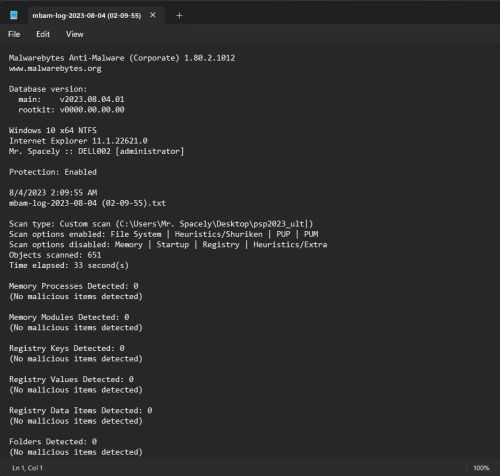
Task: Close the mbam-log-2023-08-04 tab
Action: point(153,15)
